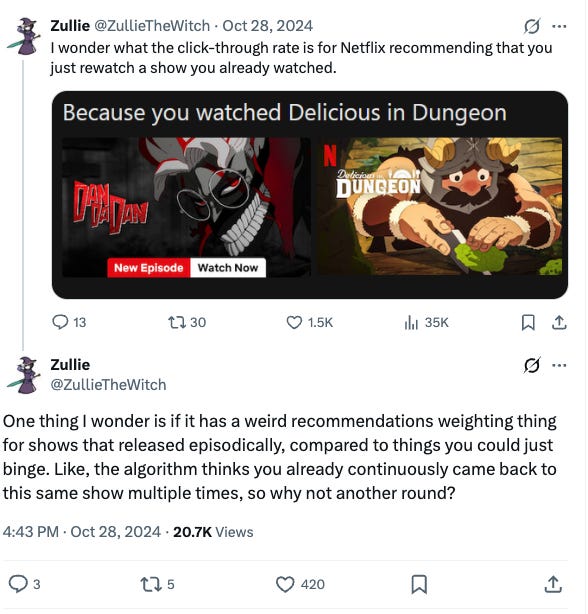The width and height of the screenshot is (588, 614).
Task: Open Zullie's witch avatar on first tweet
Action: (x=24, y=36)
